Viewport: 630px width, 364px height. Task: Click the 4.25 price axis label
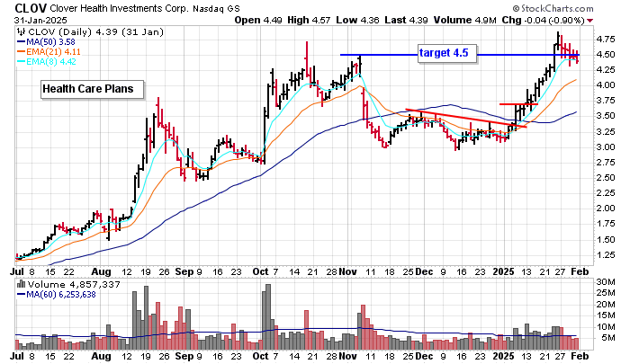coord(606,70)
